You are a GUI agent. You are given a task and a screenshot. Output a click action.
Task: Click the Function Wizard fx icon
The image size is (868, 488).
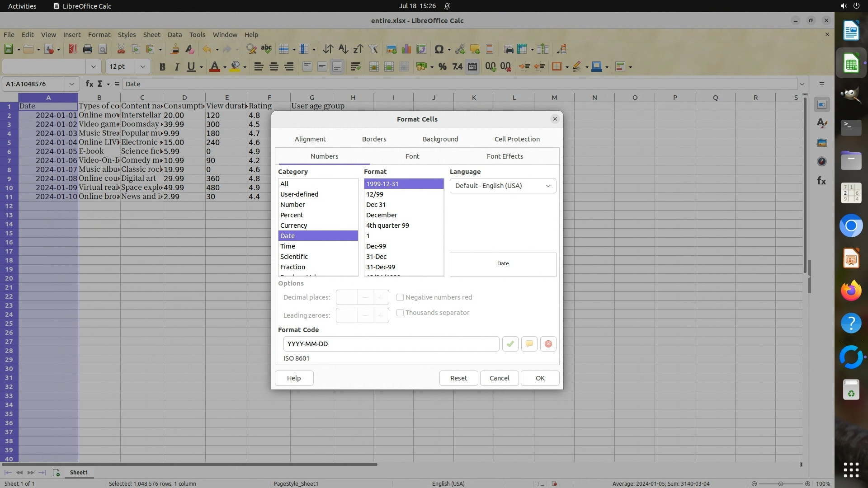90,84
